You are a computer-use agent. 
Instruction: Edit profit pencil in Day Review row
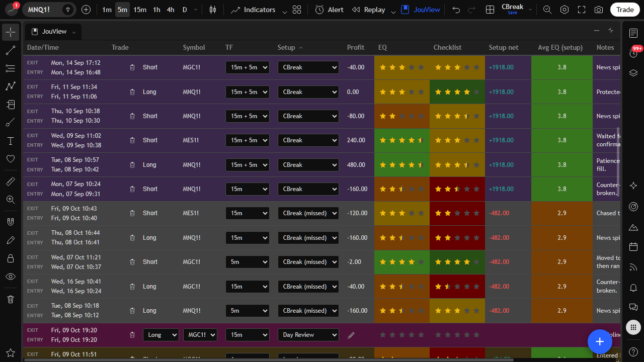coord(351,335)
